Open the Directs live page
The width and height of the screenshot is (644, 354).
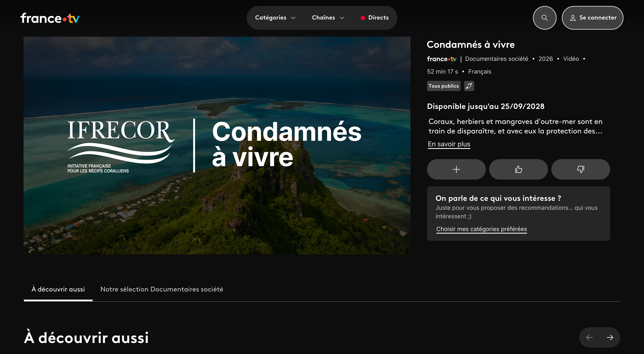point(375,18)
